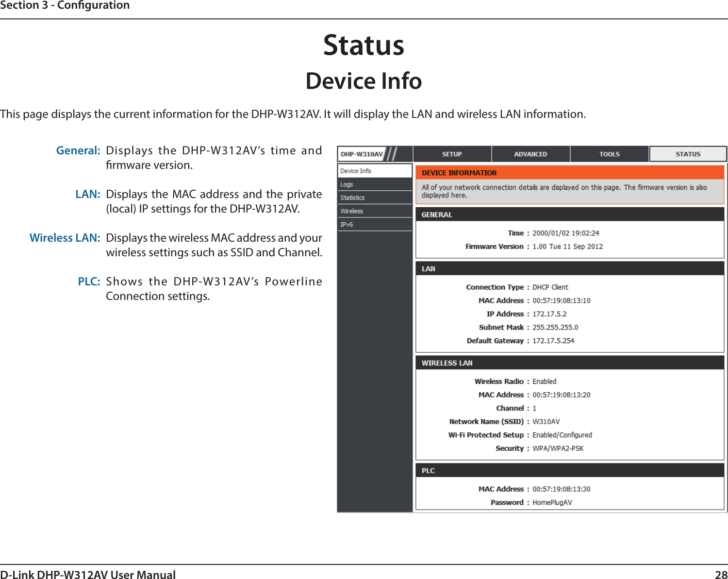Click subnet mask 255.255.255.0
This screenshot has width=728, height=579.
coord(555,327)
